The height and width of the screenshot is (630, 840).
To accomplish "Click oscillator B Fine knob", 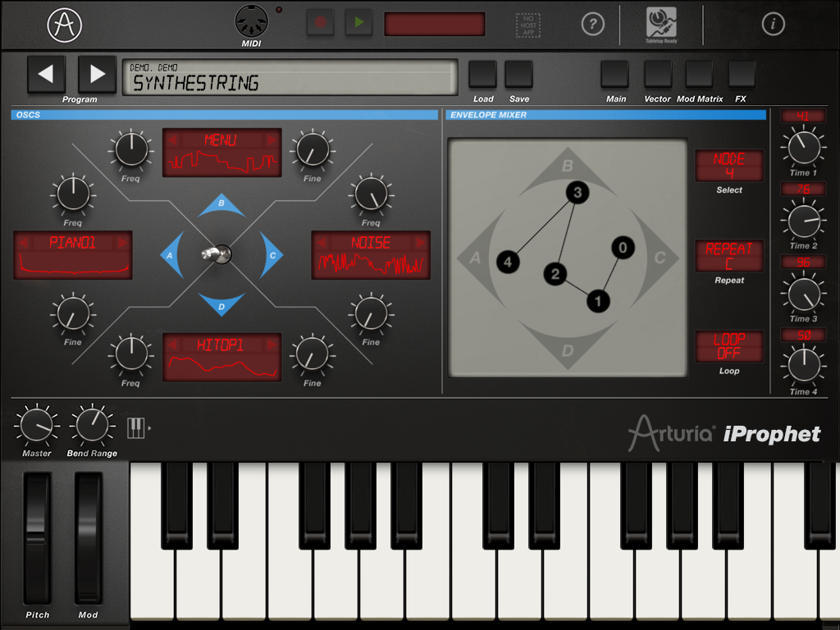I will 313,149.
